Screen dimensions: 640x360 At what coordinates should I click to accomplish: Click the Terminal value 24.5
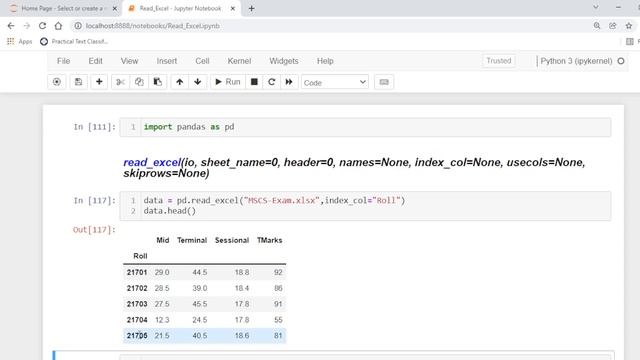(x=200, y=320)
